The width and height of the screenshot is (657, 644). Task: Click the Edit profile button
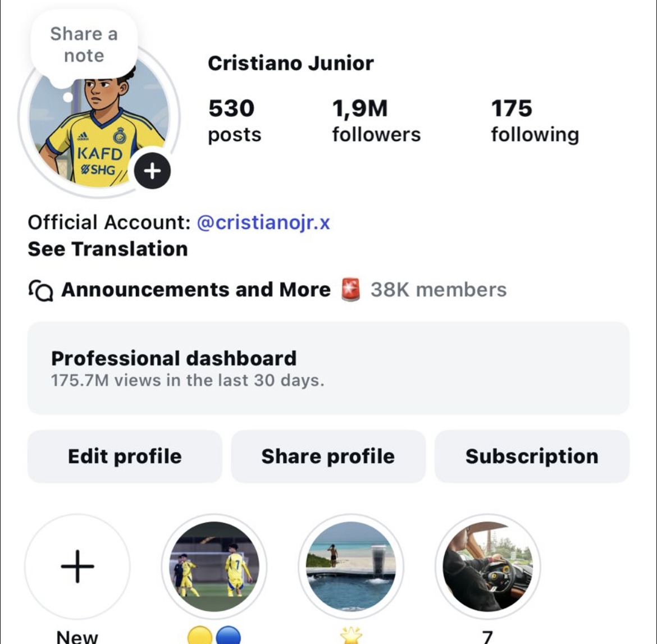125,456
